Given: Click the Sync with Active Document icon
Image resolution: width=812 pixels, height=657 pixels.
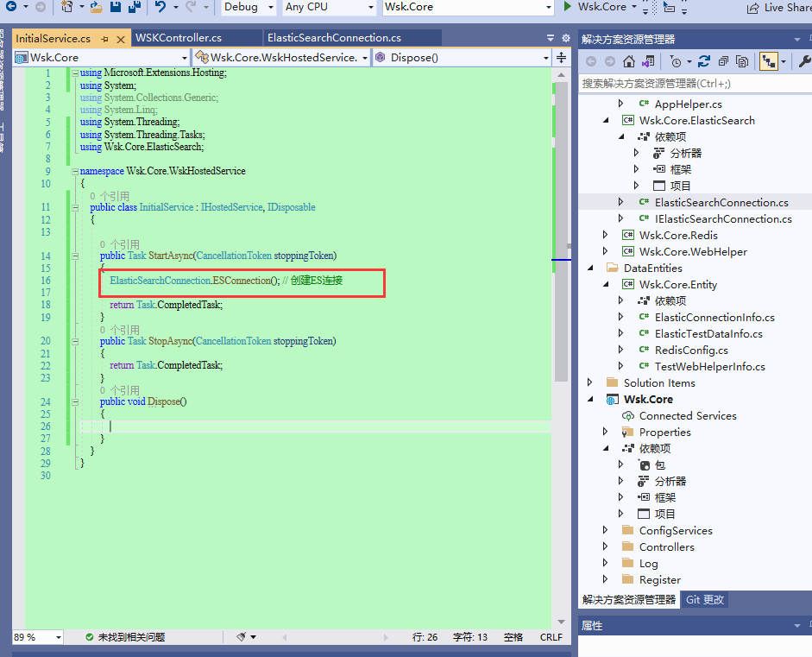Looking at the screenshot, I should click(x=769, y=61).
